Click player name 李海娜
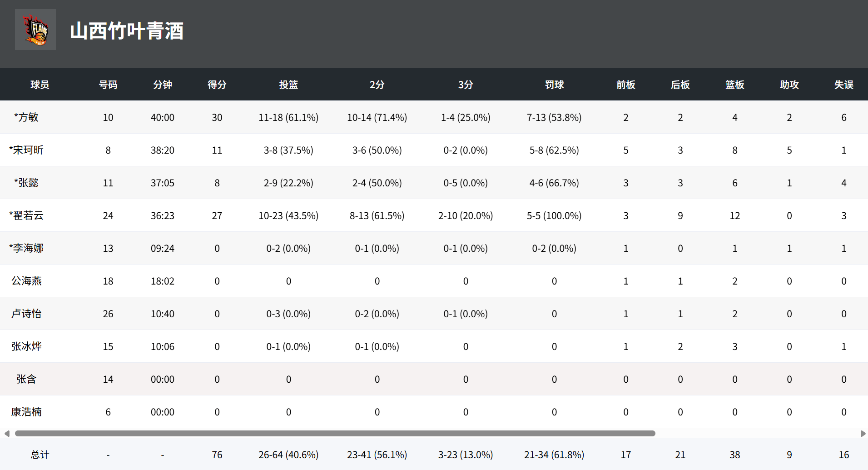 (26, 248)
